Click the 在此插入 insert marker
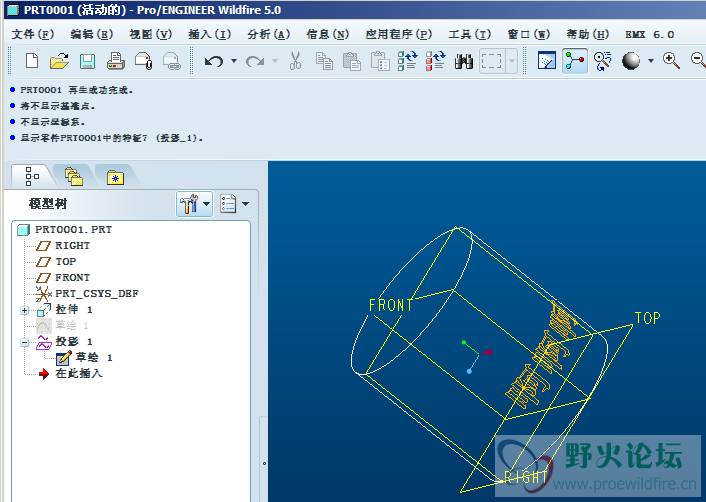706x502 pixels. pos(70,374)
